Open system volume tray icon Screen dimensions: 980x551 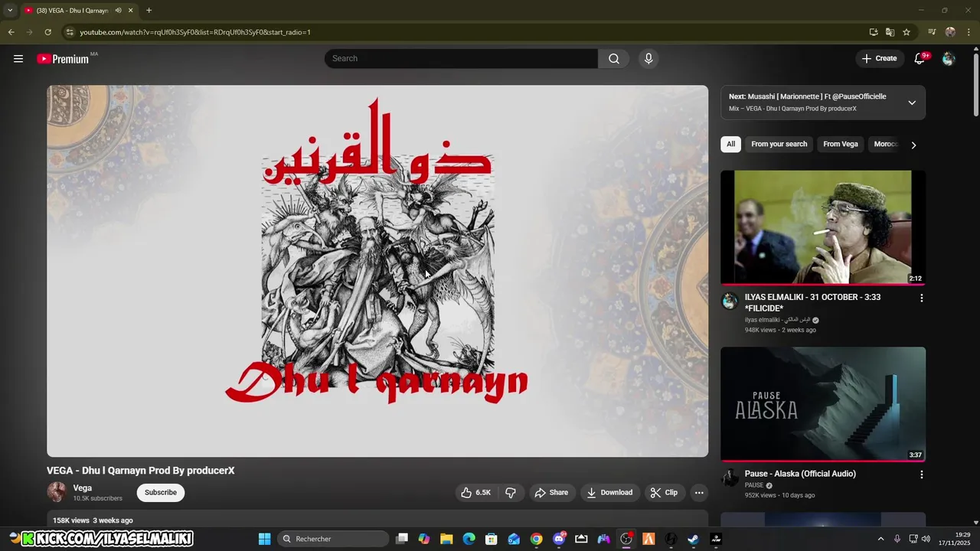pyautogui.click(x=926, y=539)
